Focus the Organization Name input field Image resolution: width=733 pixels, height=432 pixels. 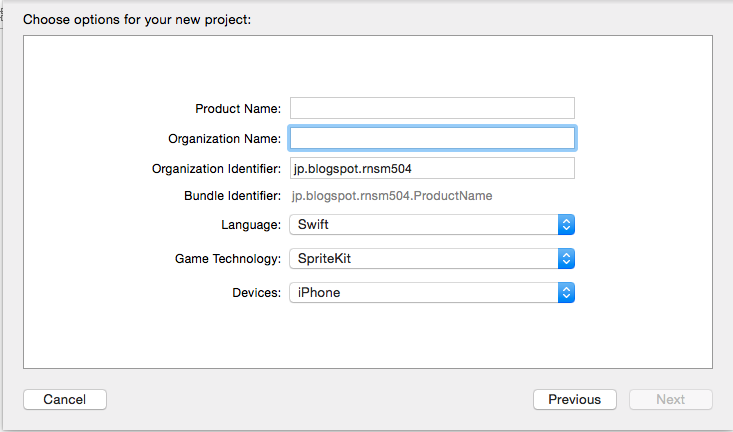click(x=432, y=138)
